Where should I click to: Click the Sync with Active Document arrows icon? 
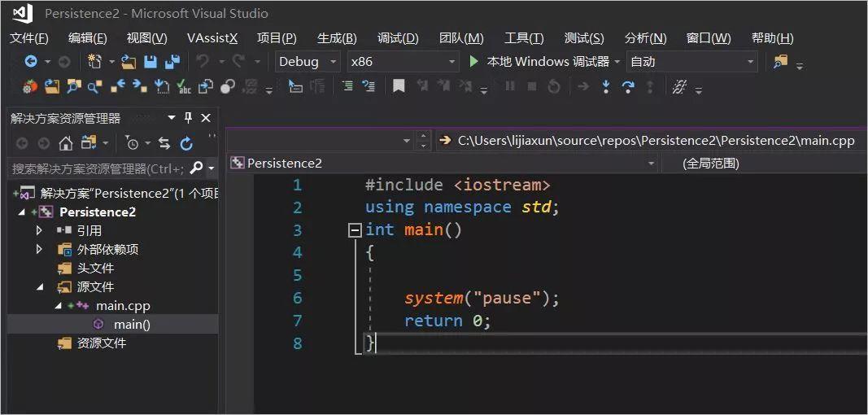(164, 143)
